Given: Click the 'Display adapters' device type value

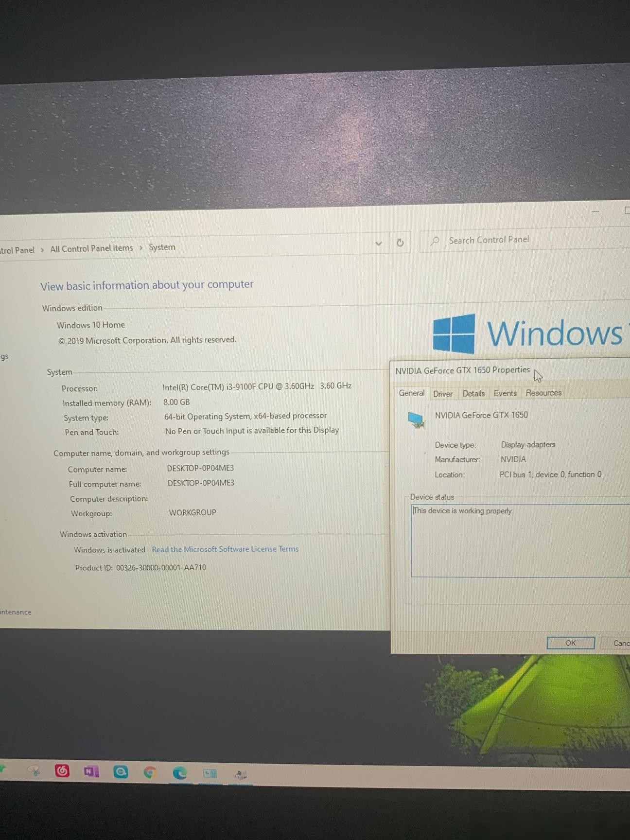Looking at the screenshot, I should pyautogui.click(x=528, y=444).
